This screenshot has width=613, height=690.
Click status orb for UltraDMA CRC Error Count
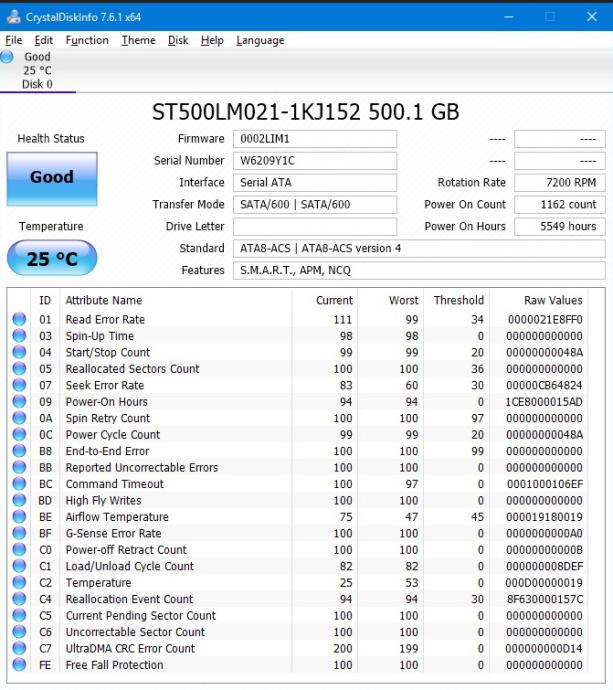point(19,648)
